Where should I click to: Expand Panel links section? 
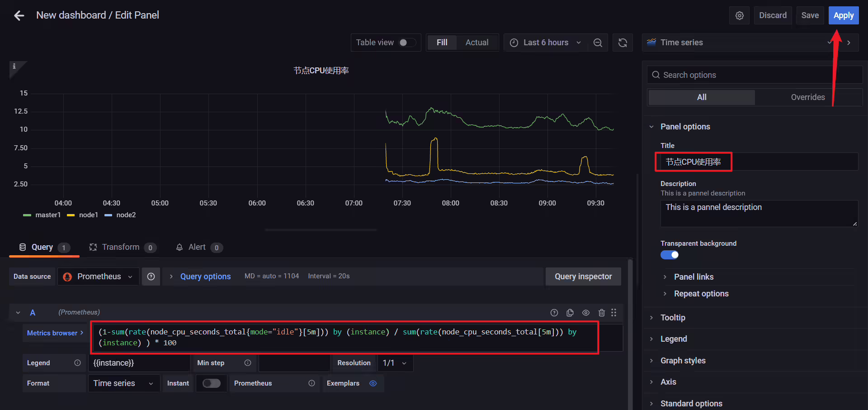(x=693, y=277)
